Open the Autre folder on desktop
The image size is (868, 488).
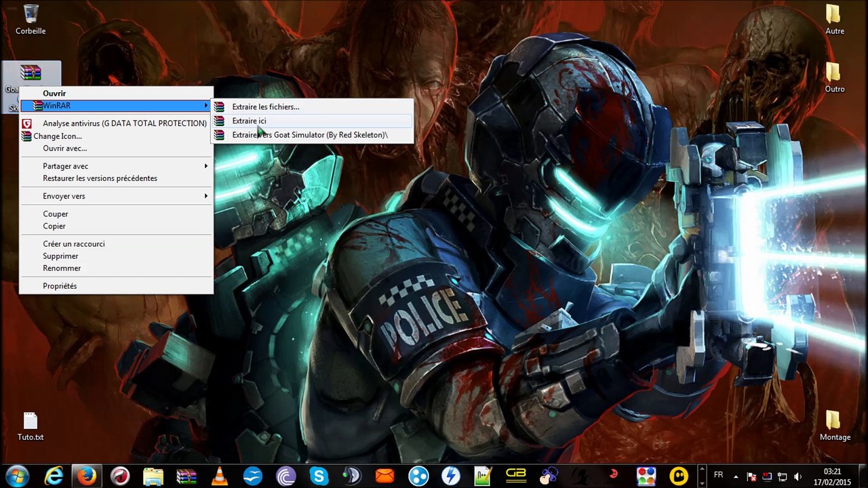[x=835, y=19]
